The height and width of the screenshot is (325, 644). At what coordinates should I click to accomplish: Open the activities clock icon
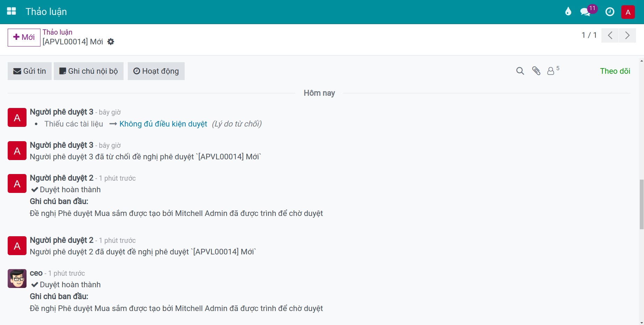click(x=610, y=12)
